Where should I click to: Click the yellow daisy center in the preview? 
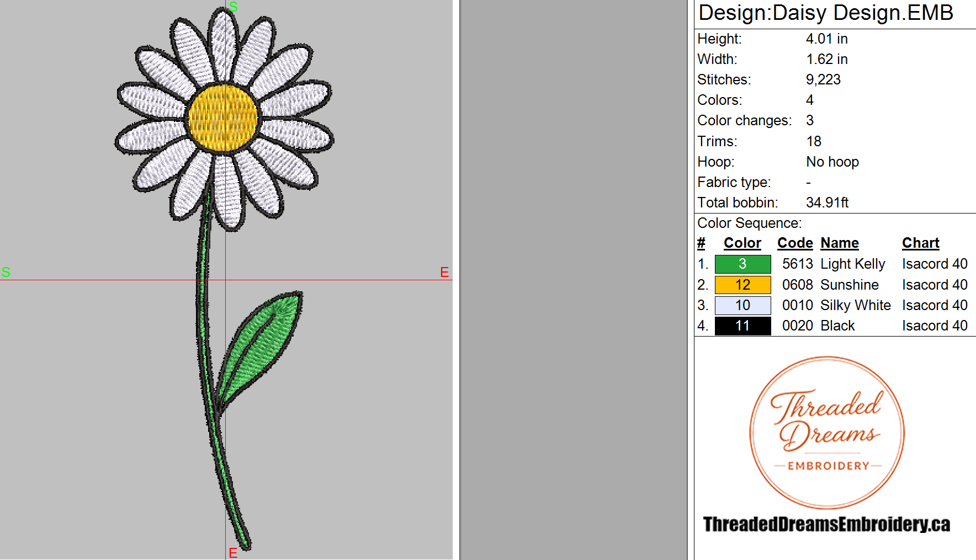click(x=223, y=118)
